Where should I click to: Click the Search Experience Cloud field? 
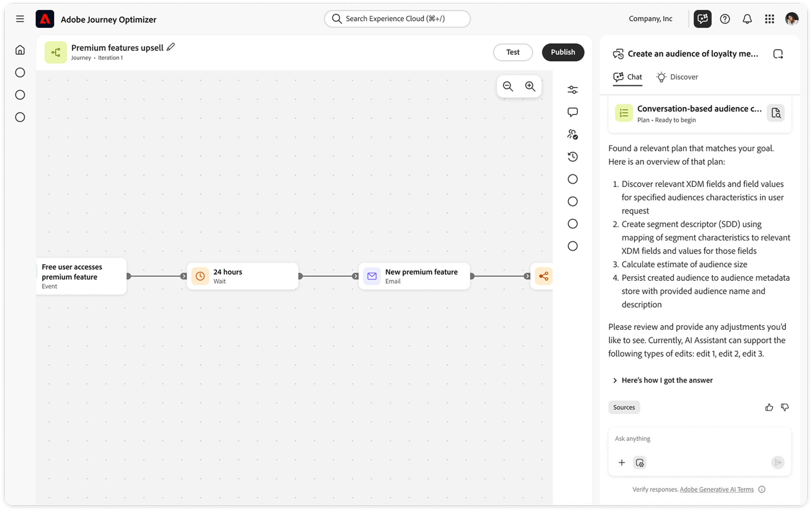(397, 19)
